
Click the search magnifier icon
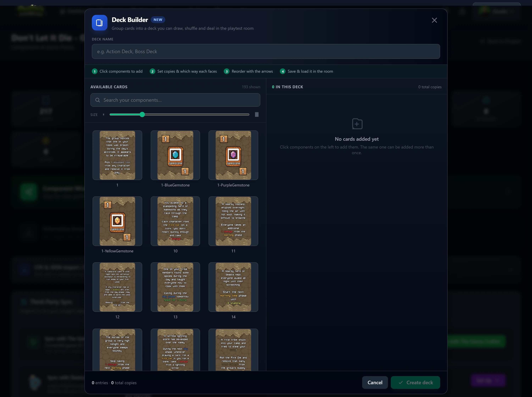[x=98, y=100]
